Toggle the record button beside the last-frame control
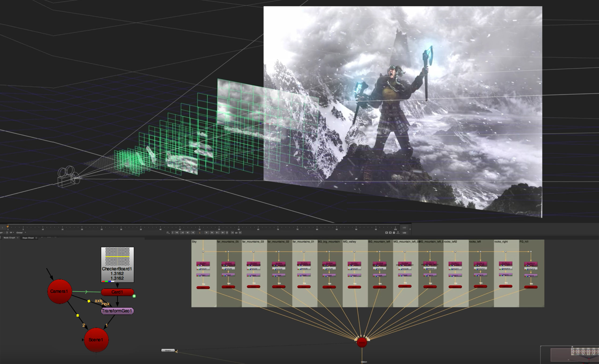Image resolution: width=599 pixels, height=364 pixels. point(227,233)
